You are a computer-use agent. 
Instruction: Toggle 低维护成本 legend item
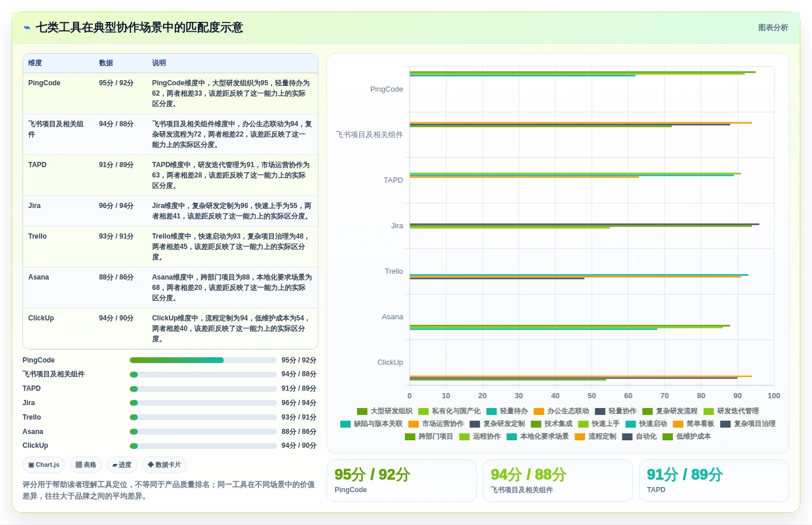[687, 436]
